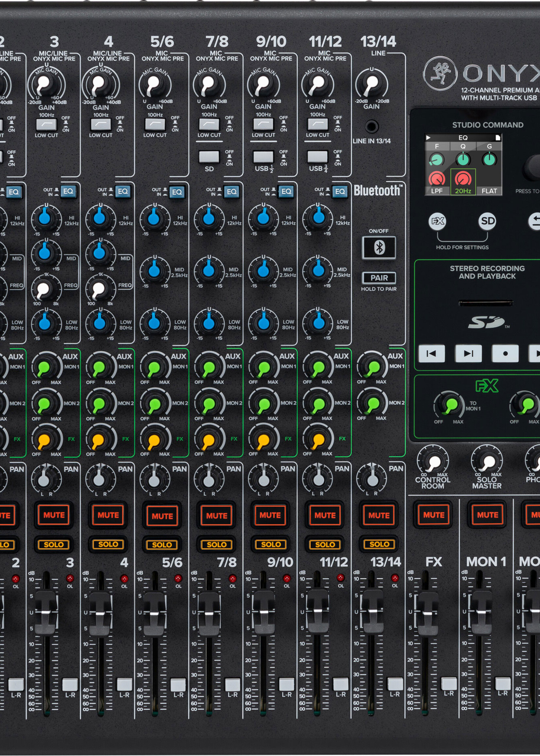Toggle the SD switch on channel 7/8
The width and height of the screenshot is (540, 756).
pos(209,157)
